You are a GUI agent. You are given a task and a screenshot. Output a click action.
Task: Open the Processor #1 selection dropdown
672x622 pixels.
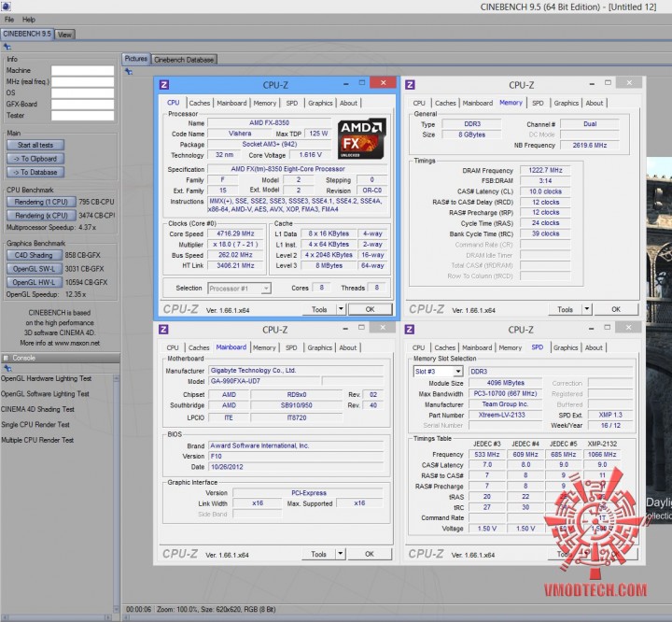tap(239, 289)
